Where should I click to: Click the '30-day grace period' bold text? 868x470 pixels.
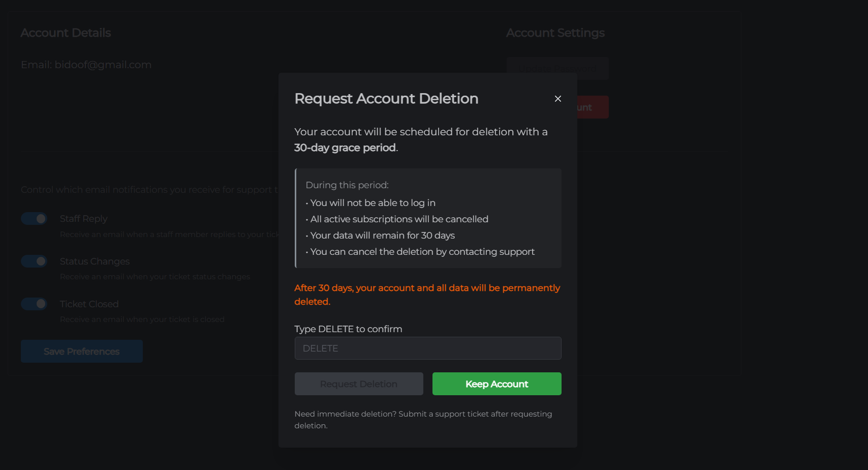pyautogui.click(x=345, y=148)
